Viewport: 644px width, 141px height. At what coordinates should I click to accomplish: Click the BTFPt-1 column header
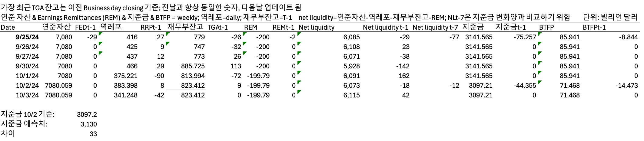click(x=594, y=28)
